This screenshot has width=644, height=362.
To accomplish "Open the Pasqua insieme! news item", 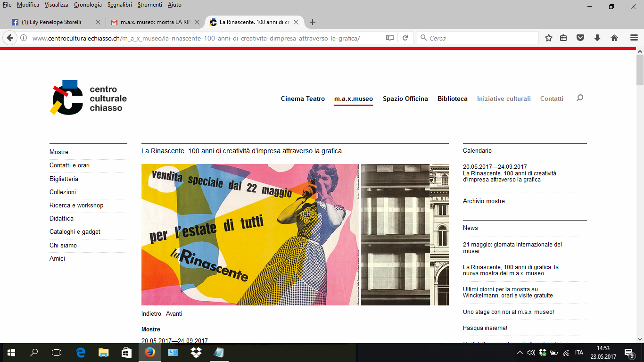I will click(485, 328).
